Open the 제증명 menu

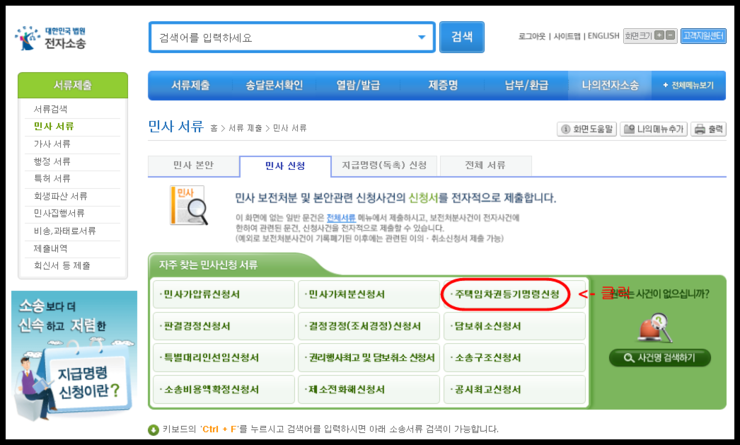443,85
